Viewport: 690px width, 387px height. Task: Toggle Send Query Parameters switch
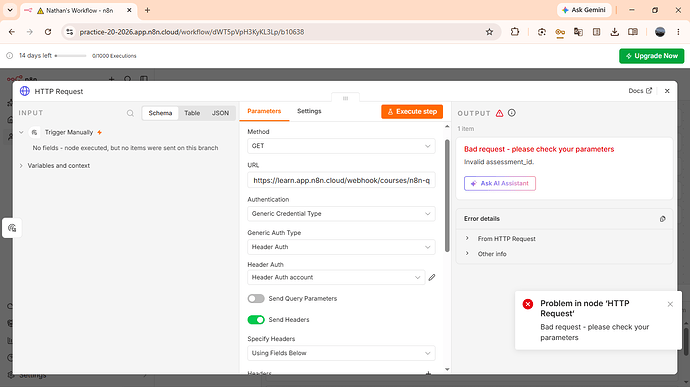pos(256,299)
